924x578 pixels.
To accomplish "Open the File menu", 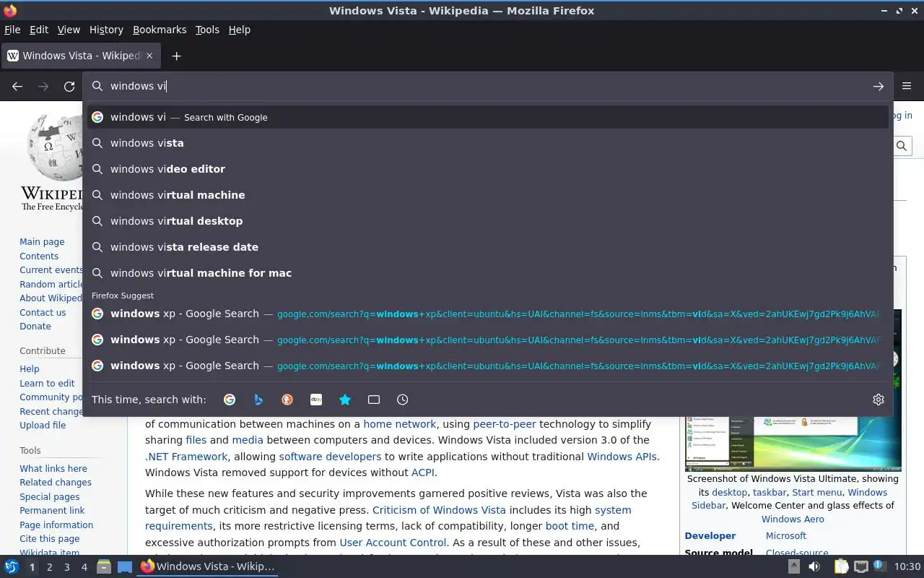I will [12, 30].
